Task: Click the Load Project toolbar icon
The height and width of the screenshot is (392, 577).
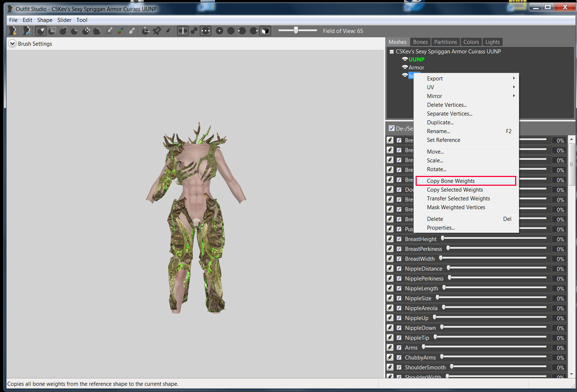Action: 27,31
